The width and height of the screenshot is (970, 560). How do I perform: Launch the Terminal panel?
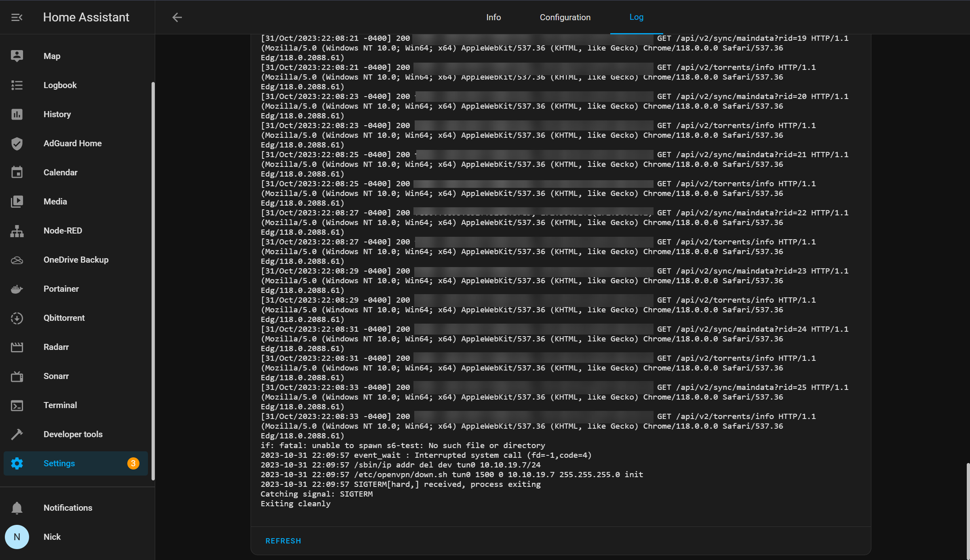coord(60,405)
